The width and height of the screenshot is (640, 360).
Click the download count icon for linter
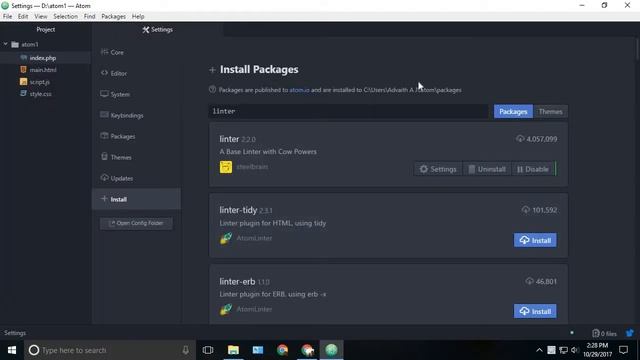520,139
